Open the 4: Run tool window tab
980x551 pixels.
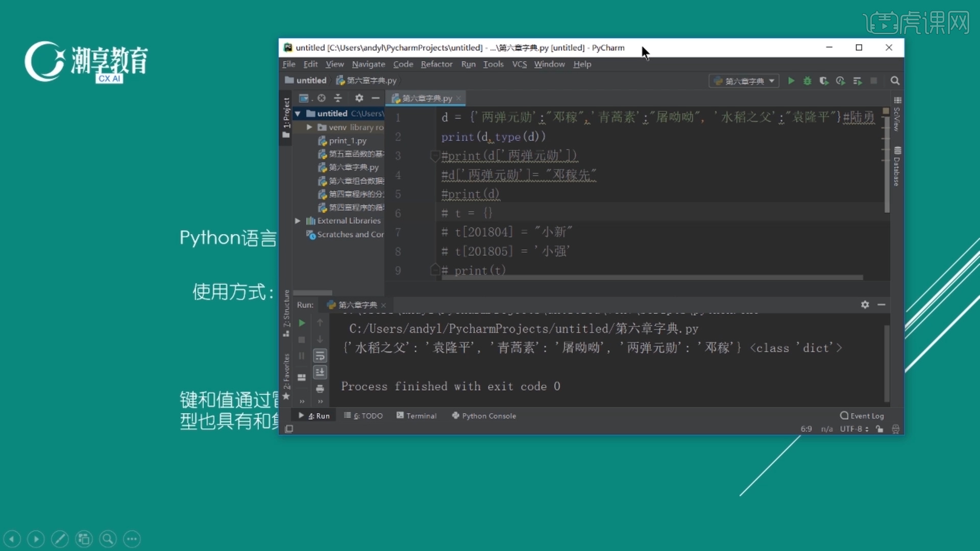coord(314,416)
